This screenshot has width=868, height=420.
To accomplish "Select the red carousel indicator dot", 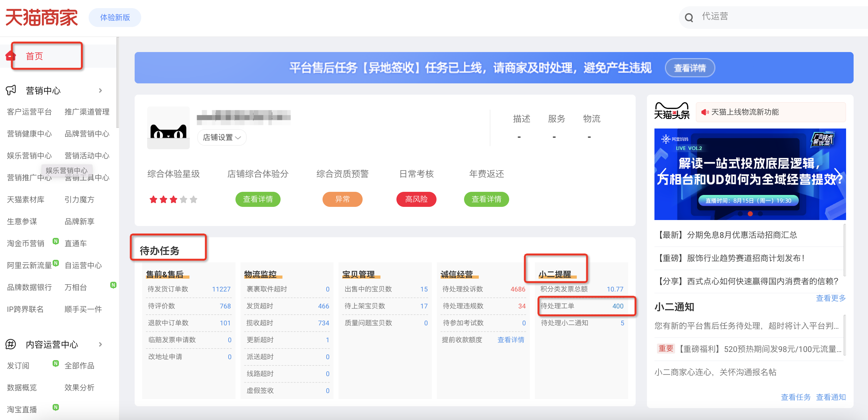I will 750,214.
